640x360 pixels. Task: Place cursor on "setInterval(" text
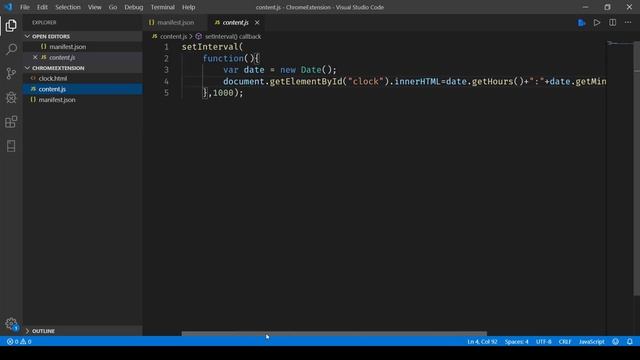click(212, 47)
